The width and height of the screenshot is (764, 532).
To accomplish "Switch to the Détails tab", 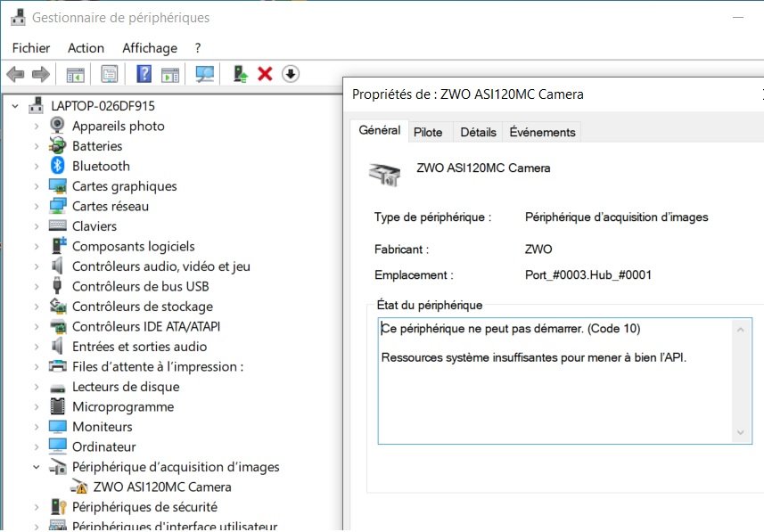I will click(478, 132).
